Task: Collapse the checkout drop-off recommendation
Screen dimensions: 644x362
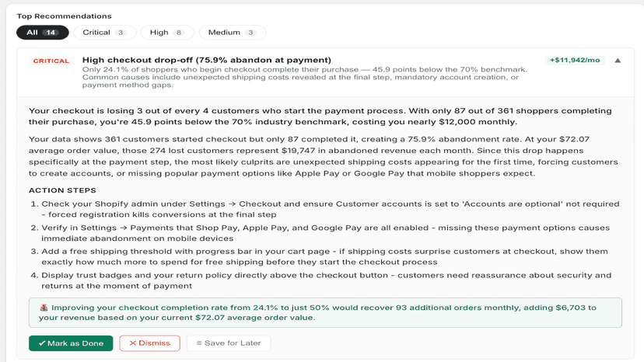Action: coord(618,61)
